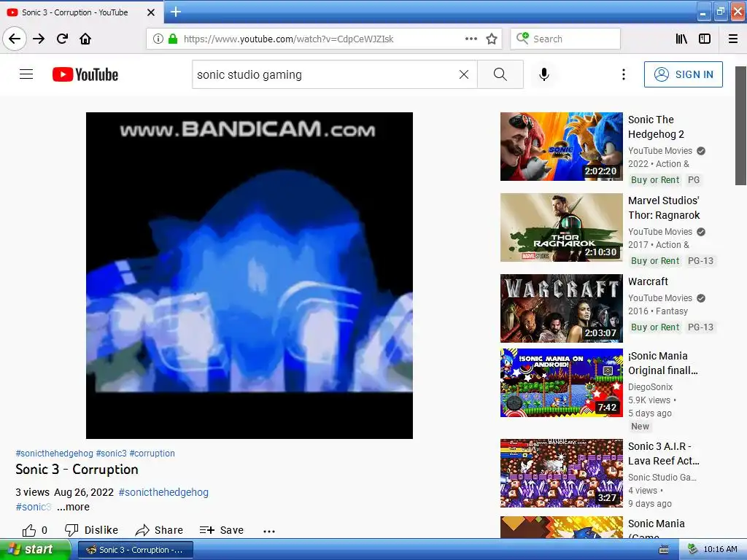This screenshot has width=747, height=560.
Task: Go forward with the browser forward arrow
Action: coord(39,39)
